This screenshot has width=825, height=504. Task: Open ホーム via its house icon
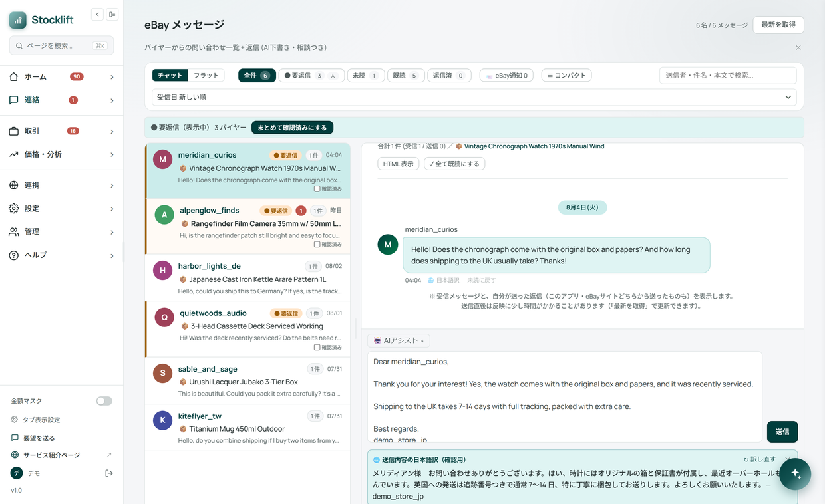(x=14, y=77)
